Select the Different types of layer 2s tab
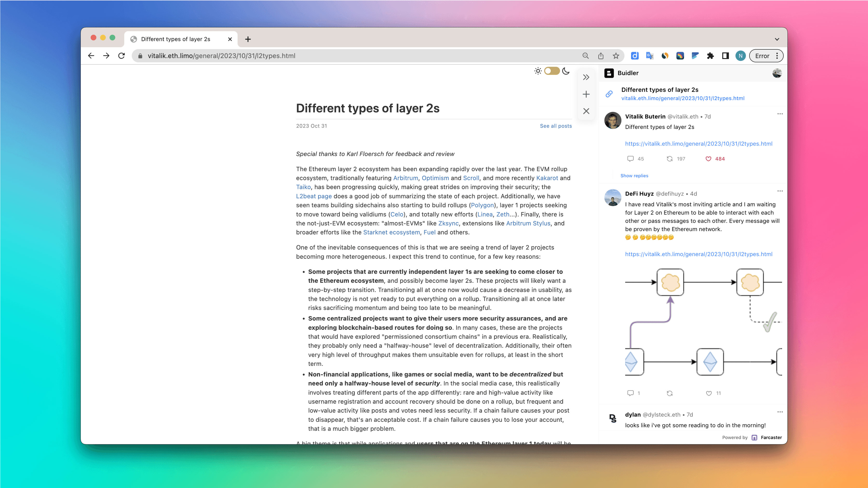Viewport: 868px width, 488px height. point(181,39)
